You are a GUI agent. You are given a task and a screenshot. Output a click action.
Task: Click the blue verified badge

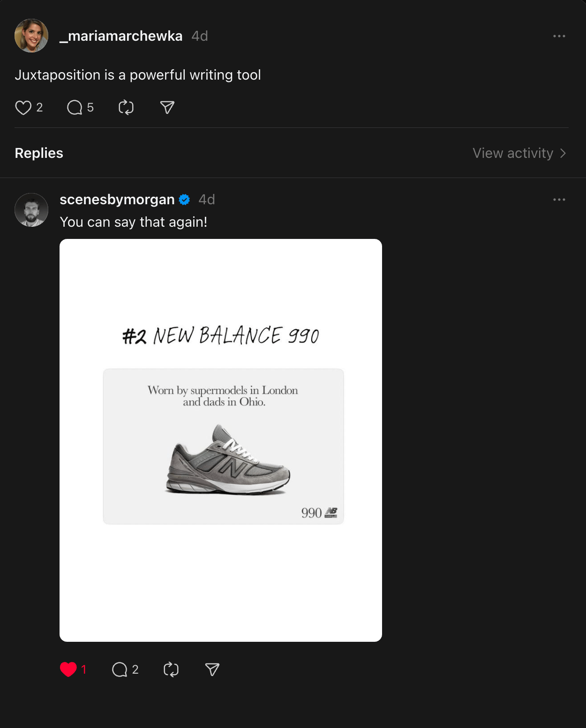pyautogui.click(x=185, y=200)
